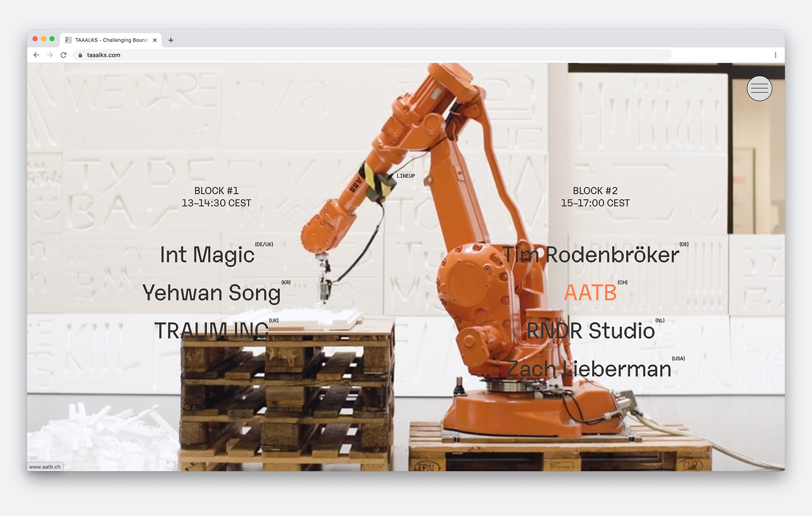
Task: Open the Yehwan Song speaker link
Action: pos(211,293)
